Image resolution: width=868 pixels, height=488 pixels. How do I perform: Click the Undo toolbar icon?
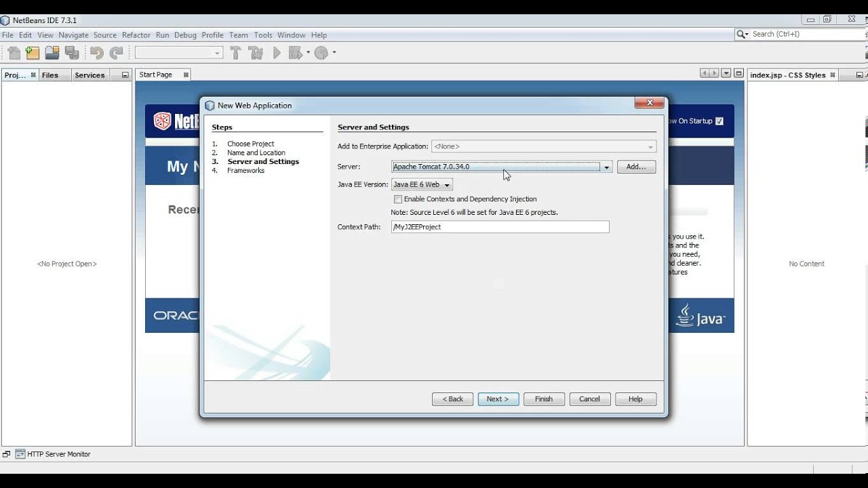tap(96, 53)
